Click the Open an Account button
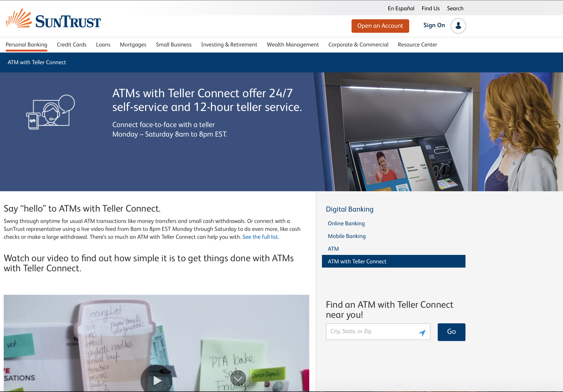This screenshot has height=392, width=563. 380,26
